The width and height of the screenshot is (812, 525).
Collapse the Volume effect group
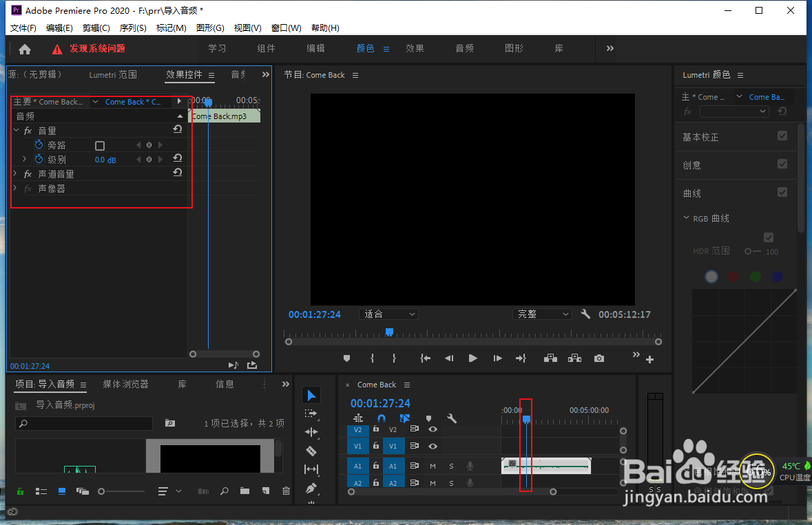tap(16, 130)
